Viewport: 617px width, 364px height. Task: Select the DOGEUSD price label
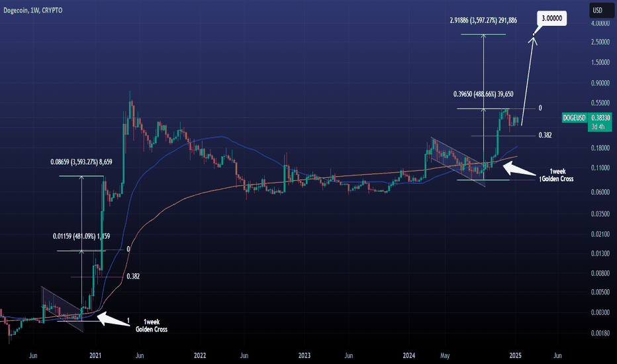(574, 118)
